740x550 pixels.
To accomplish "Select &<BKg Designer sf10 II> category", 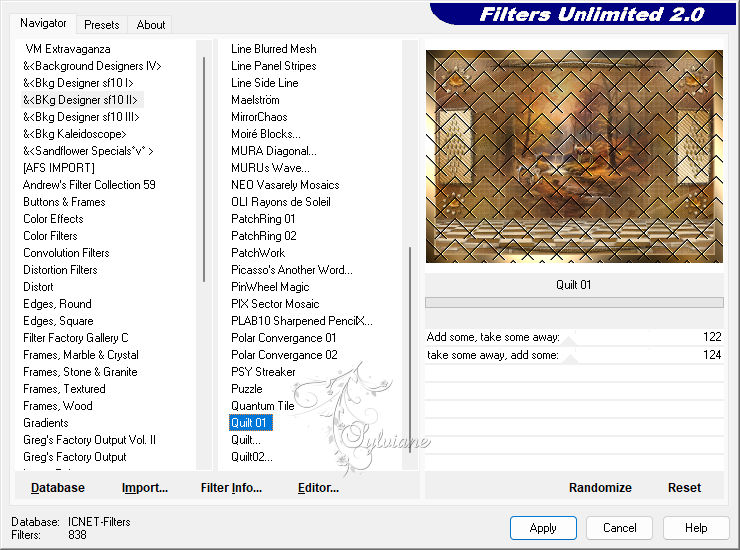I will click(x=80, y=100).
